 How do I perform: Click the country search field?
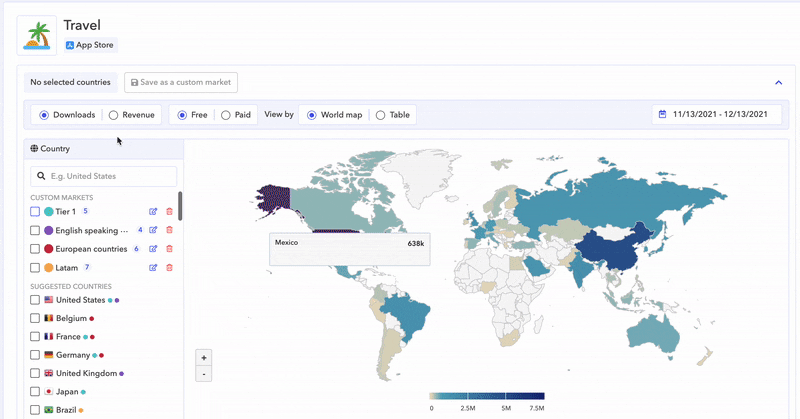coord(104,176)
